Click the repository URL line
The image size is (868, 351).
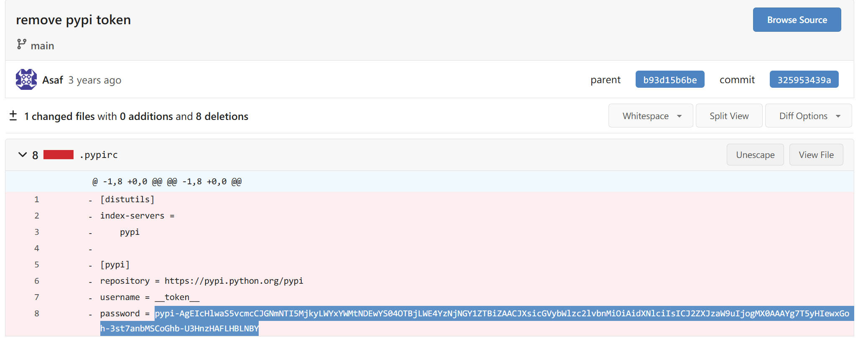click(202, 281)
